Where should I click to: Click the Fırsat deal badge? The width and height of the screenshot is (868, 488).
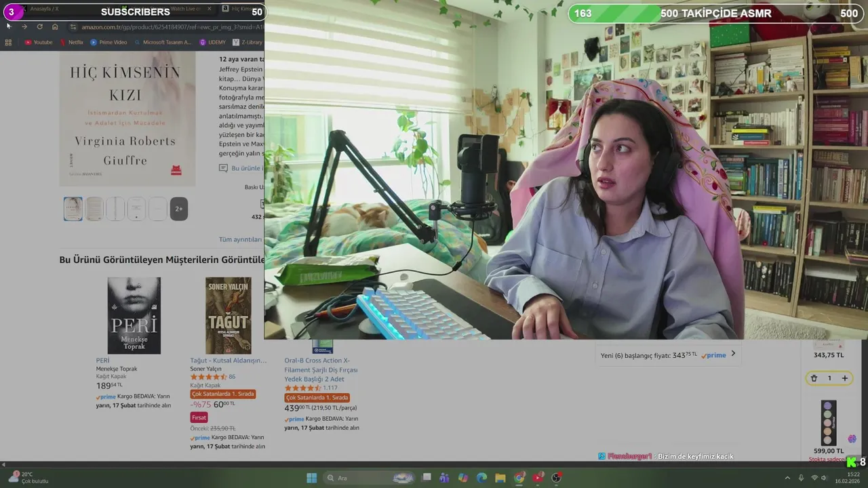[199, 418]
